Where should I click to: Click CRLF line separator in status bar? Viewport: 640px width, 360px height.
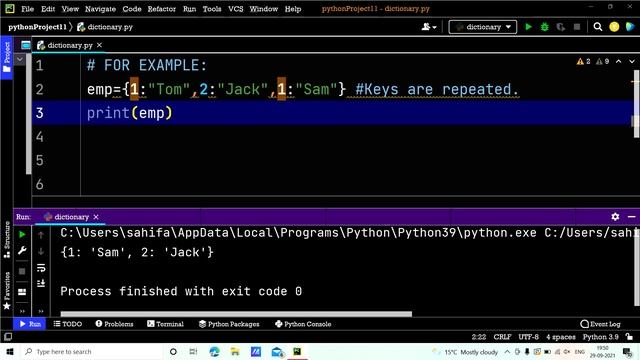pyautogui.click(x=502, y=337)
